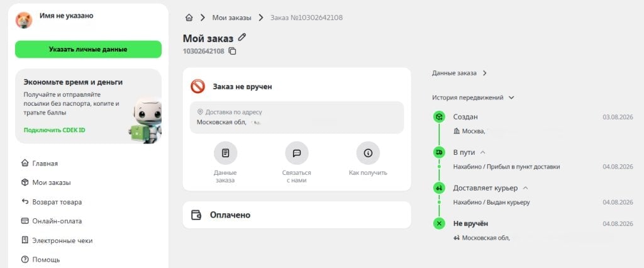The image size is (644, 268).
Task: Open the Данные заказа round icon
Action: click(x=226, y=154)
